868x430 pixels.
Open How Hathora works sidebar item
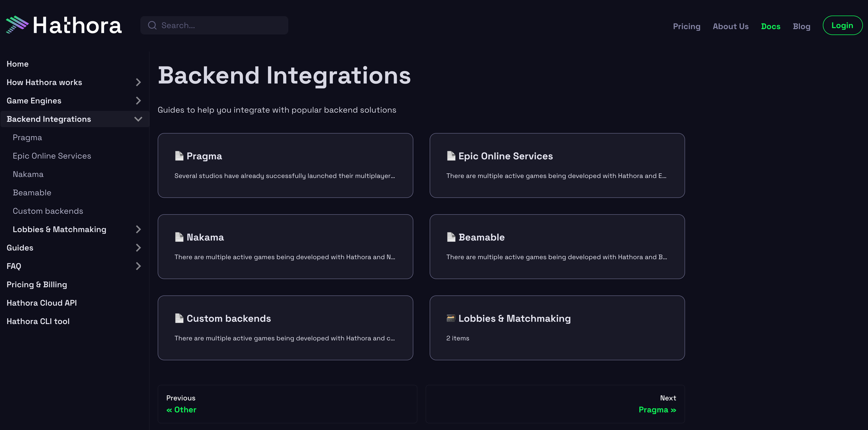pos(44,82)
